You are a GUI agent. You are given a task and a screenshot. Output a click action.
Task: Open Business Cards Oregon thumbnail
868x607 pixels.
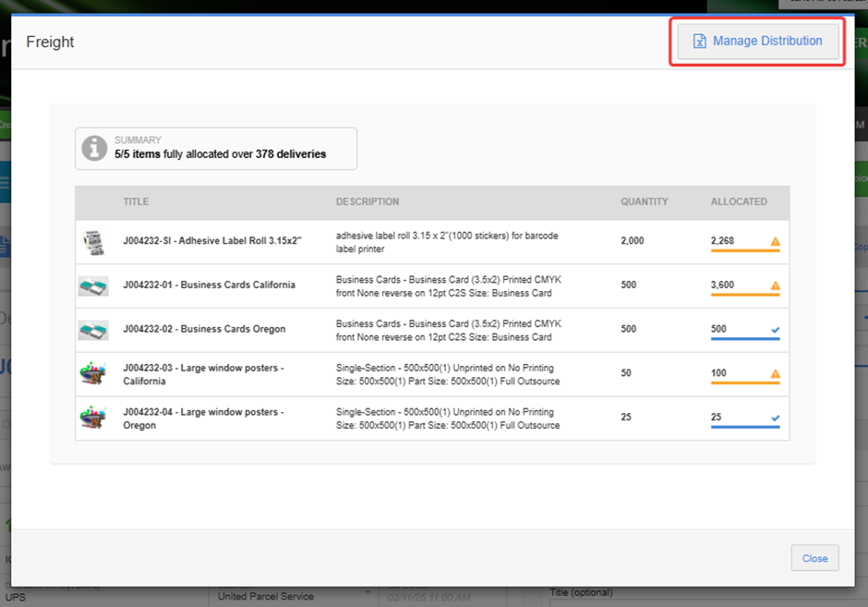(x=93, y=330)
